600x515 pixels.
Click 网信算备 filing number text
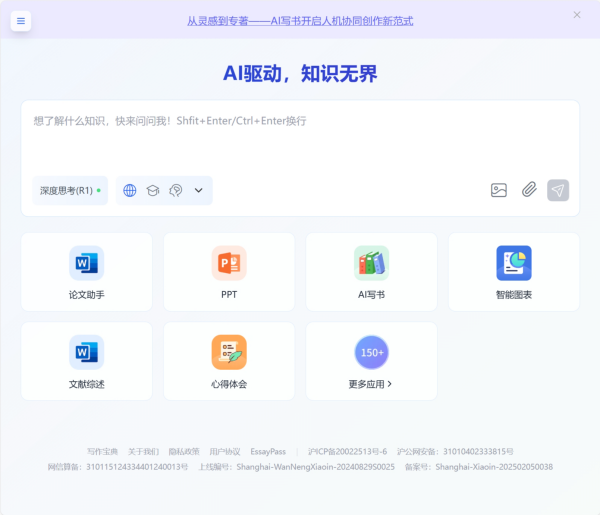[x=118, y=467]
